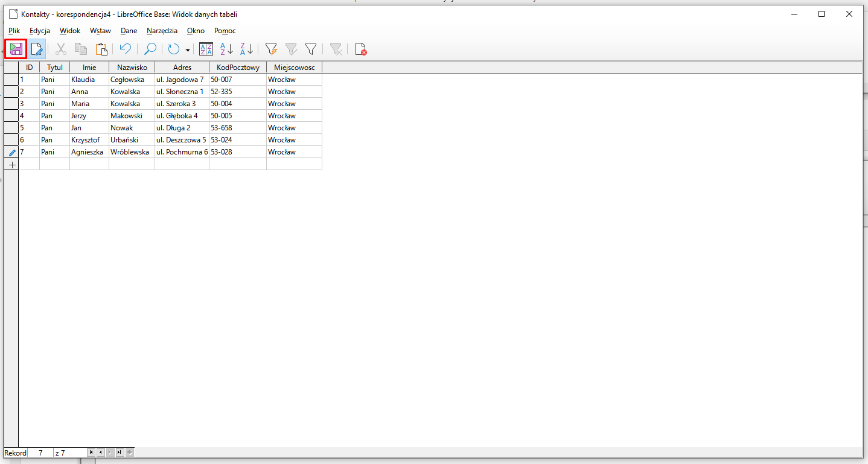
Task: Click the cell "ul. Szeroka 3"
Action: [182, 104]
